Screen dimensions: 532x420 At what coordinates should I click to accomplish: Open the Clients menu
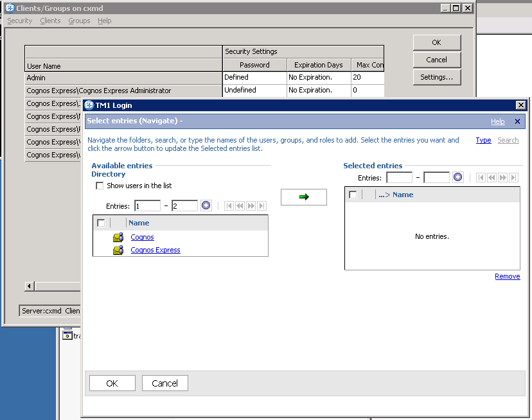50,21
